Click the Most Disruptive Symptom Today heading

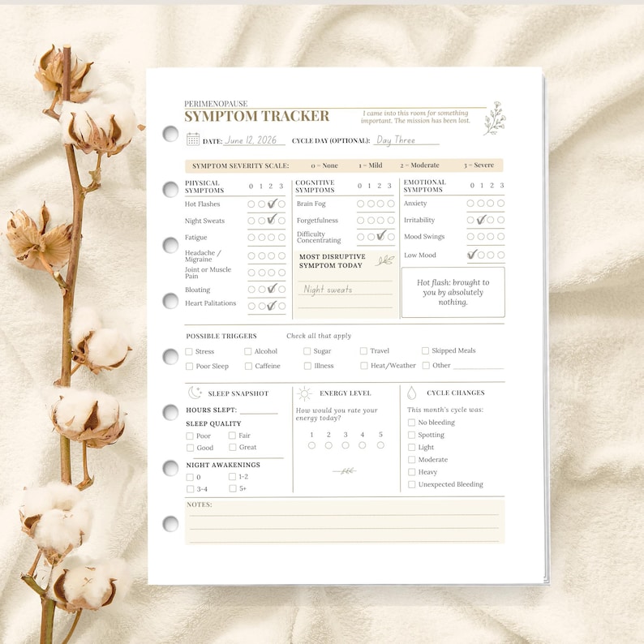pos(333,261)
